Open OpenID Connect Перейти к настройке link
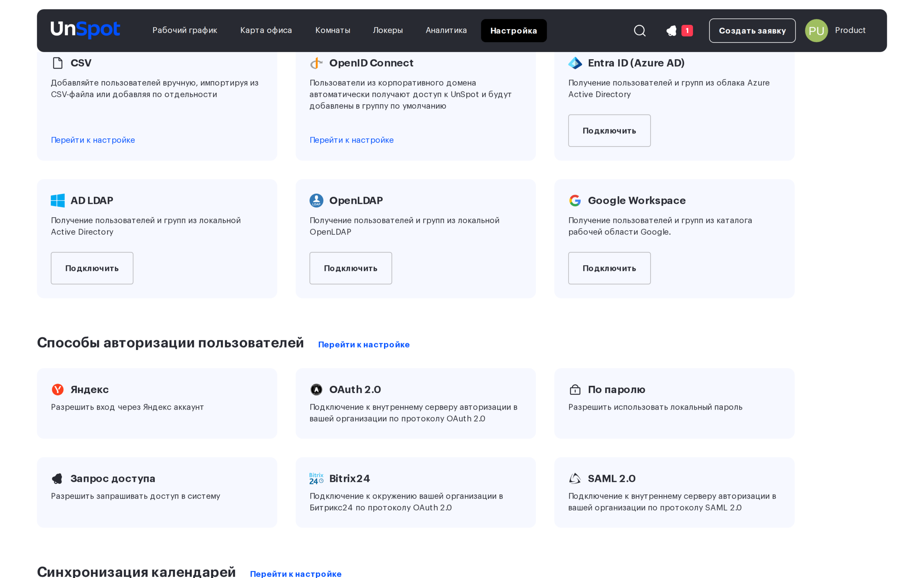The image size is (924, 578). pyautogui.click(x=351, y=140)
